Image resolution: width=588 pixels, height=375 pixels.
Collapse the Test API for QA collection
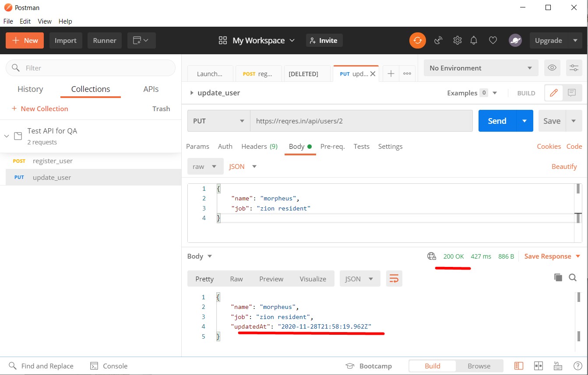pos(7,136)
